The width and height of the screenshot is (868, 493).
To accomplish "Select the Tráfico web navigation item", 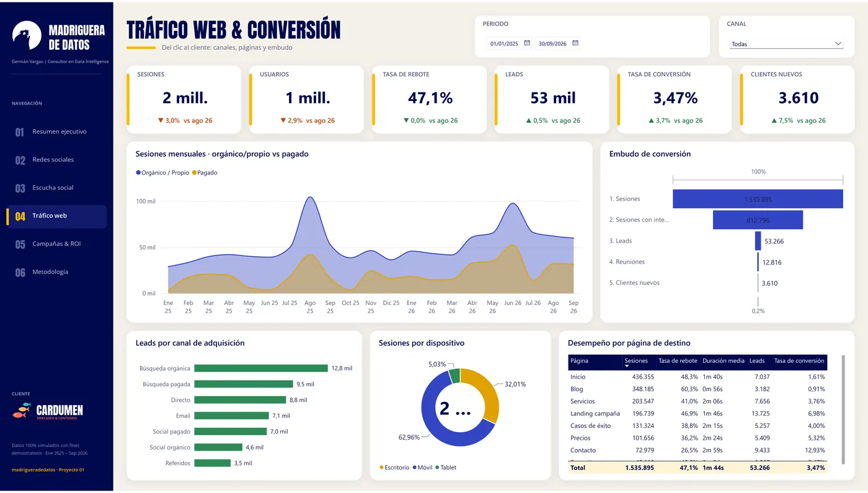I will click(x=56, y=216).
